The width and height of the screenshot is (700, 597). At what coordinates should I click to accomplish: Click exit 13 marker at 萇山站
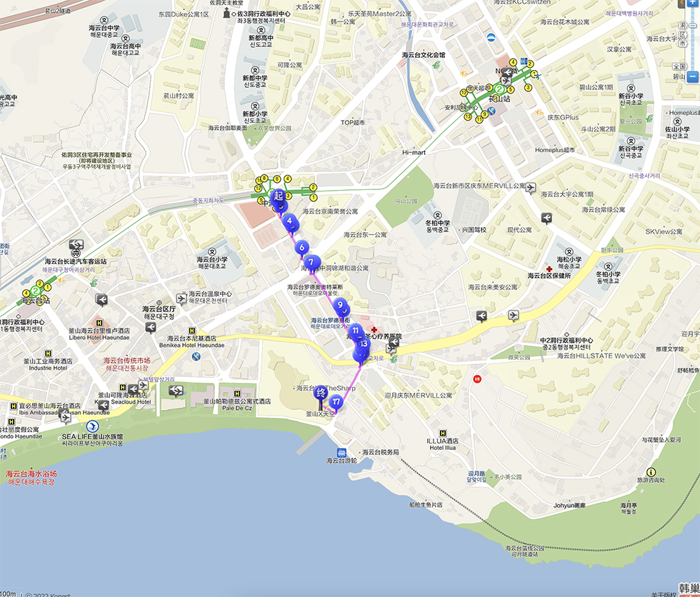tap(467, 116)
